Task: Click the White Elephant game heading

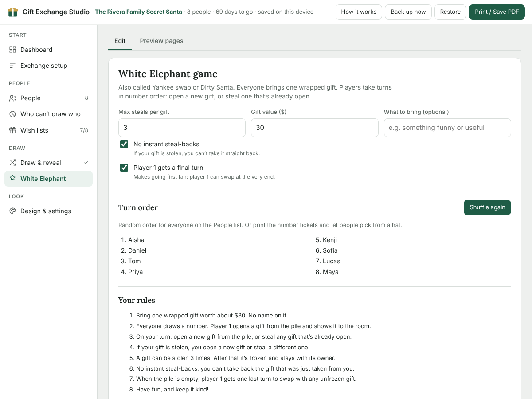Action: (168, 74)
